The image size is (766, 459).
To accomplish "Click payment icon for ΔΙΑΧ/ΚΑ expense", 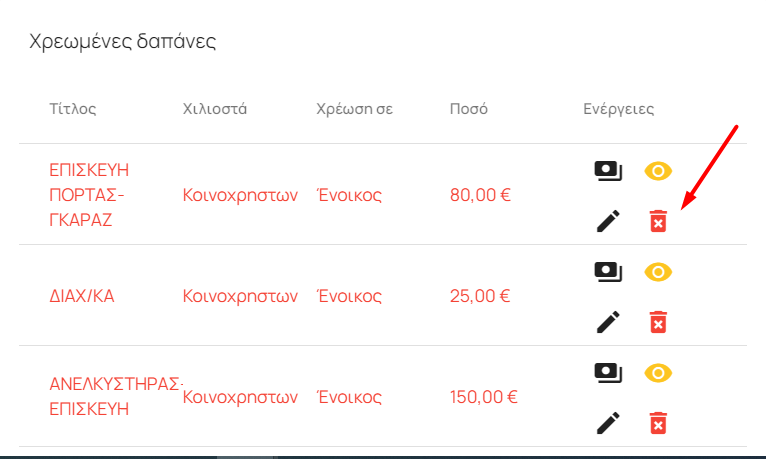I will (x=608, y=272).
